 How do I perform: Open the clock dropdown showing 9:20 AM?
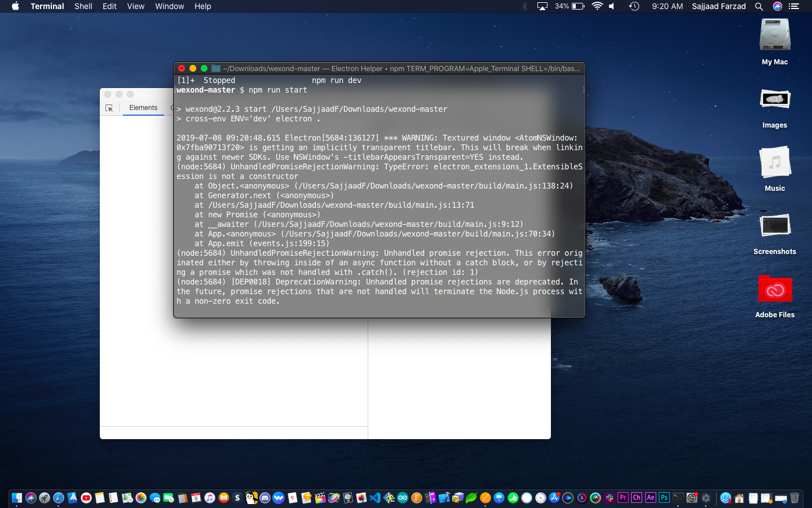(x=667, y=6)
